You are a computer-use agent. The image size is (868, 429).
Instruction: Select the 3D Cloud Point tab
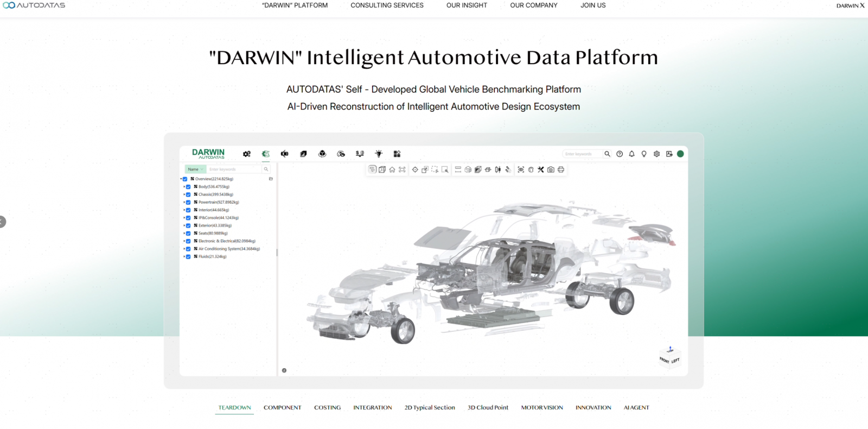pyautogui.click(x=488, y=408)
